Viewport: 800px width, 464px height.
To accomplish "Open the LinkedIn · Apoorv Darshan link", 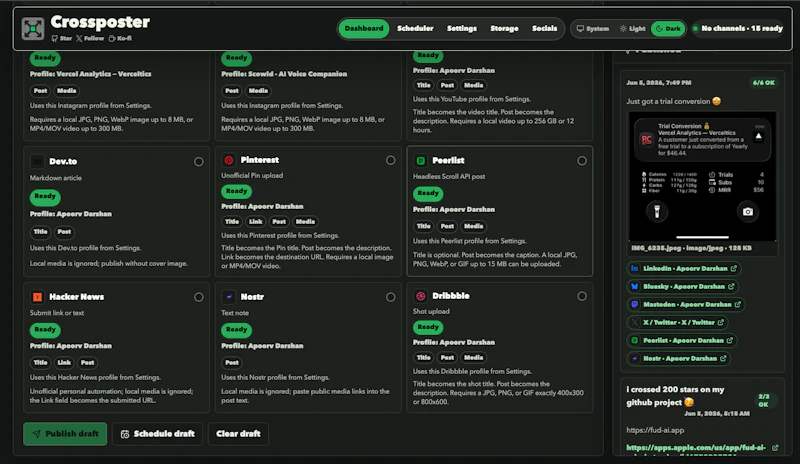I will coord(684,268).
